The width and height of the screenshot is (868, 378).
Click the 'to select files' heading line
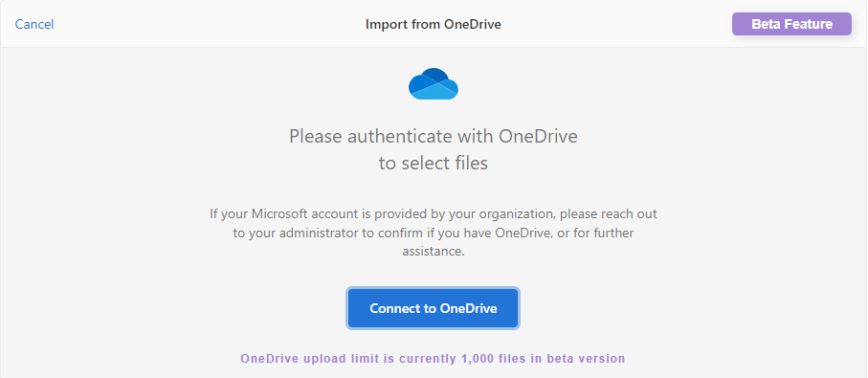433,164
